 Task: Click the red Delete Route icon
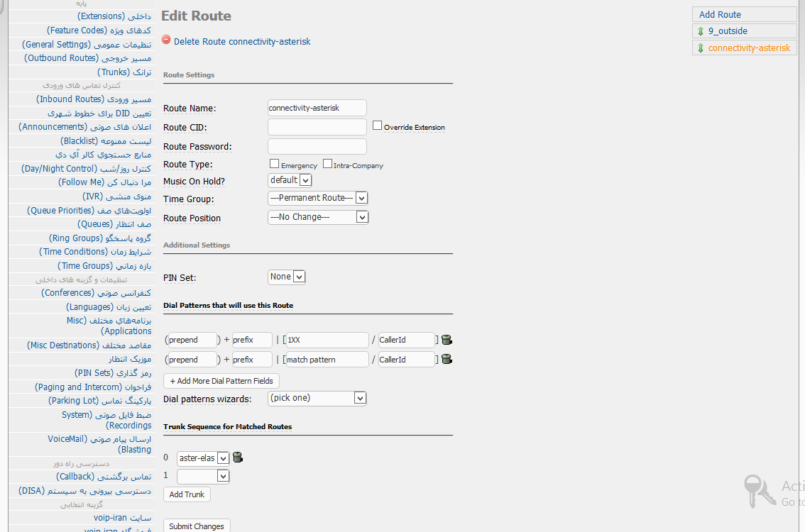click(166, 40)
